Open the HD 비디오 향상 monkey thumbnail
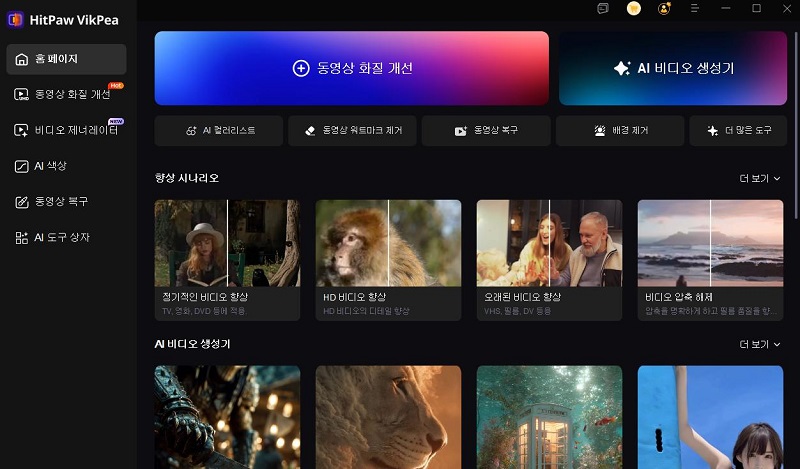Image resolution: width=800 pixels, height=469 pixels. point(388,244)
